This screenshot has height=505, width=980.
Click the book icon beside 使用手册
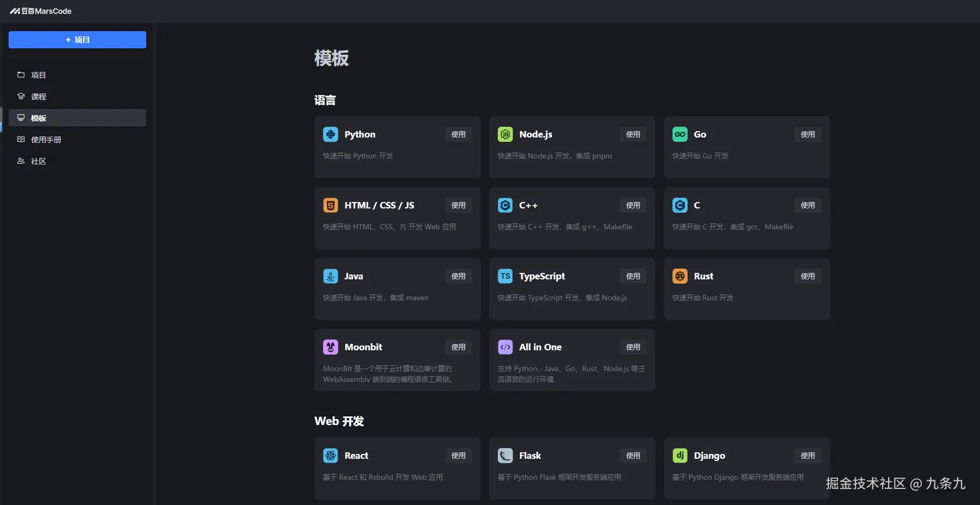click(21, 139)
